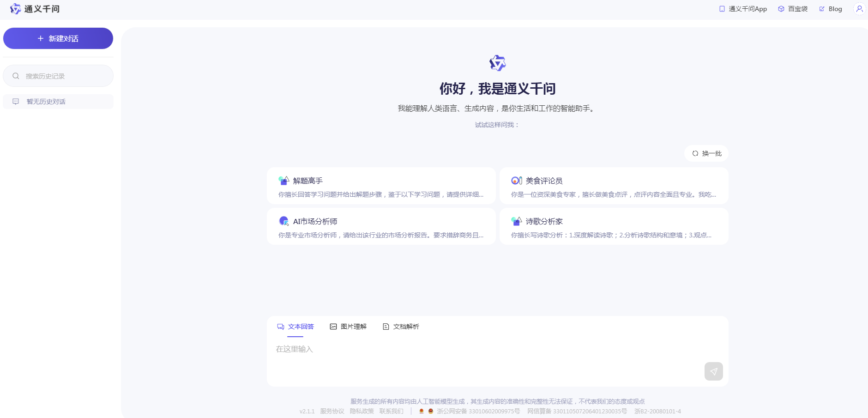Open 浙公网安备 registration link
Viewport: 868px width, 418px height.
tap(478, 411)
